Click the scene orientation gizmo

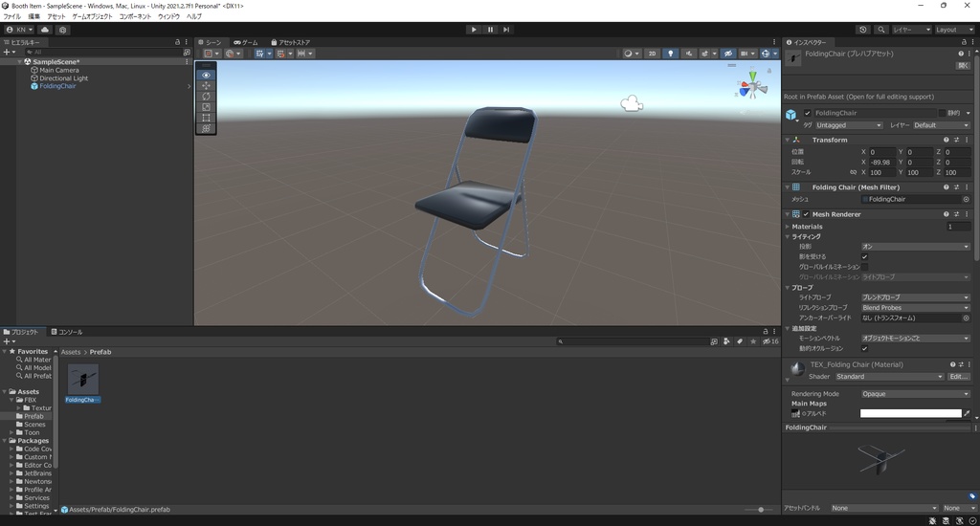(x=752, y=86)
